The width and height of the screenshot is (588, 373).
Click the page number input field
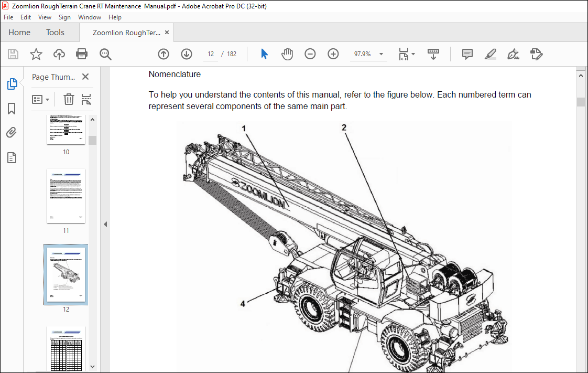point(211,54)
